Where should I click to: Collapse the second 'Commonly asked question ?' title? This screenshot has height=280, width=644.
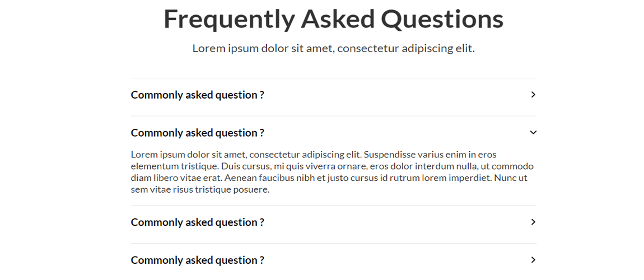click(x=197, y=133)
